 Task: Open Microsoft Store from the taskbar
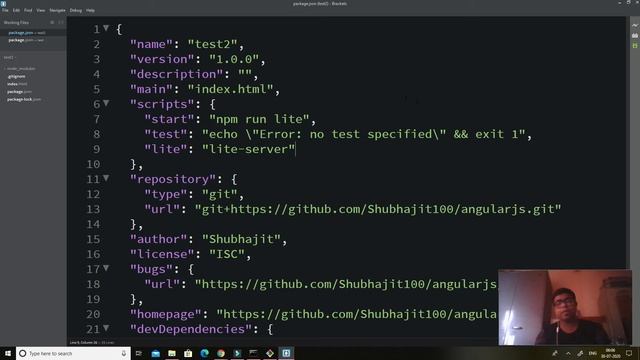(188, 353)
